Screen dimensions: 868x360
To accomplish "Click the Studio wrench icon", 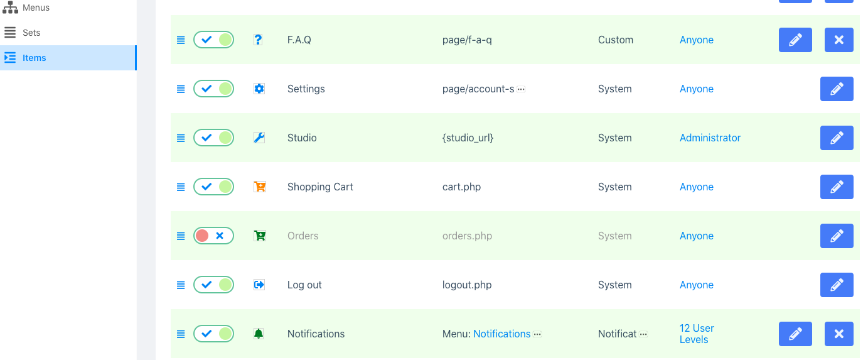I will pyautogui.click(x=259, y=138).
